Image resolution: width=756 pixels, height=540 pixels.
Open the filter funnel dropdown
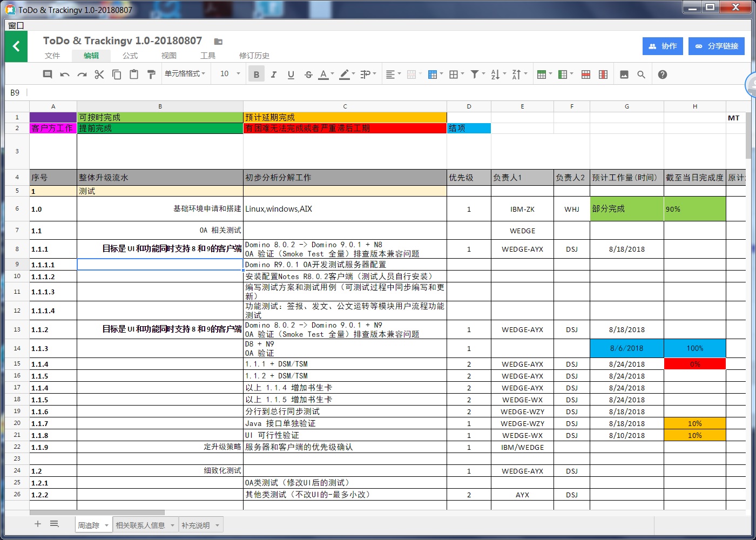(477, 75)
